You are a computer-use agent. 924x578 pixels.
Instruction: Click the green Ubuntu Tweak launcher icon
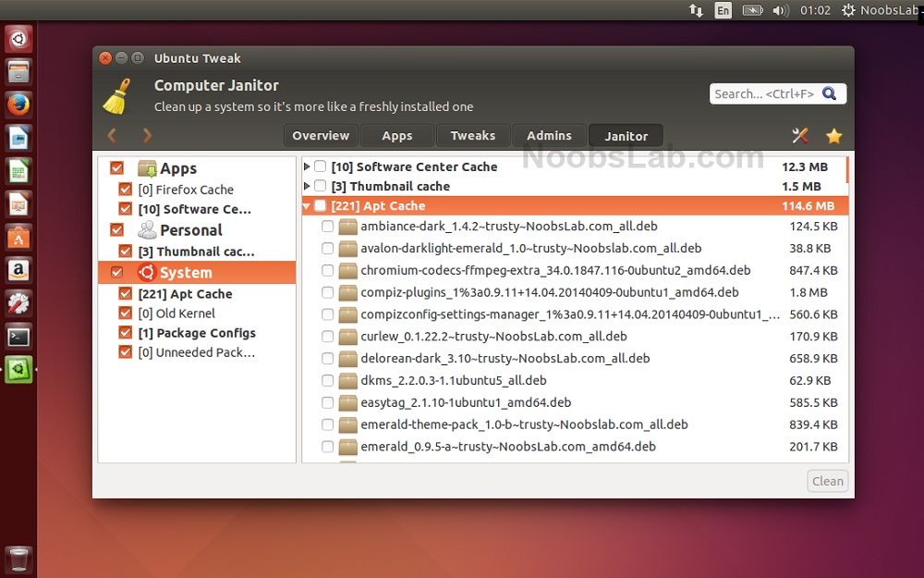point(18,370)
